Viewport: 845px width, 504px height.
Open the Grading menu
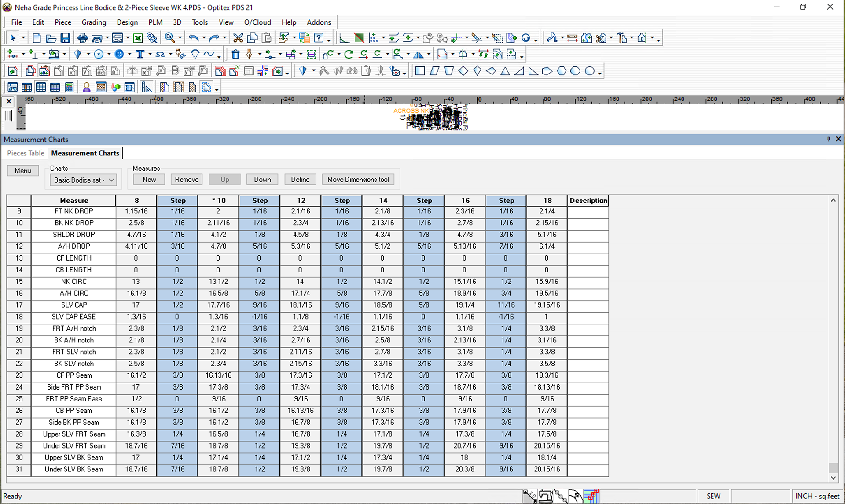(94, 22)
